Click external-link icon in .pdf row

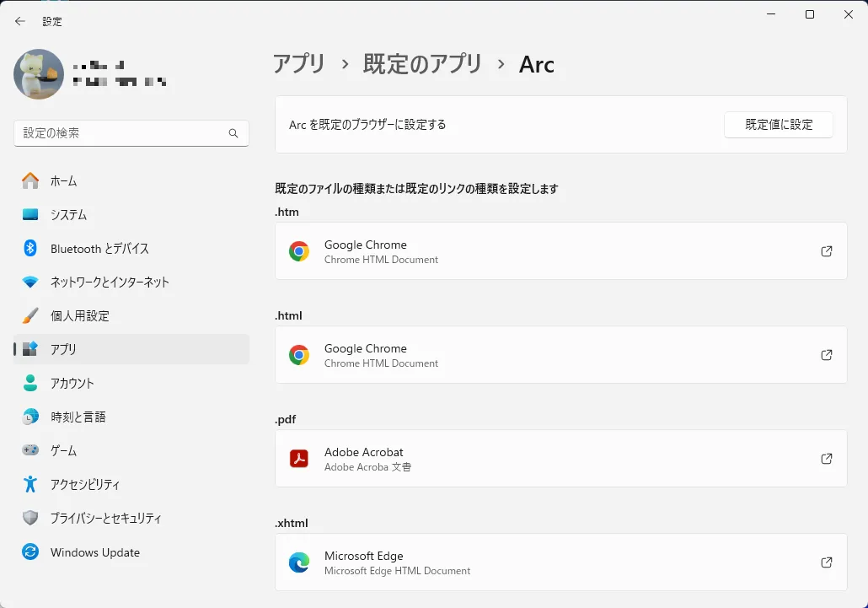[827, 459]
